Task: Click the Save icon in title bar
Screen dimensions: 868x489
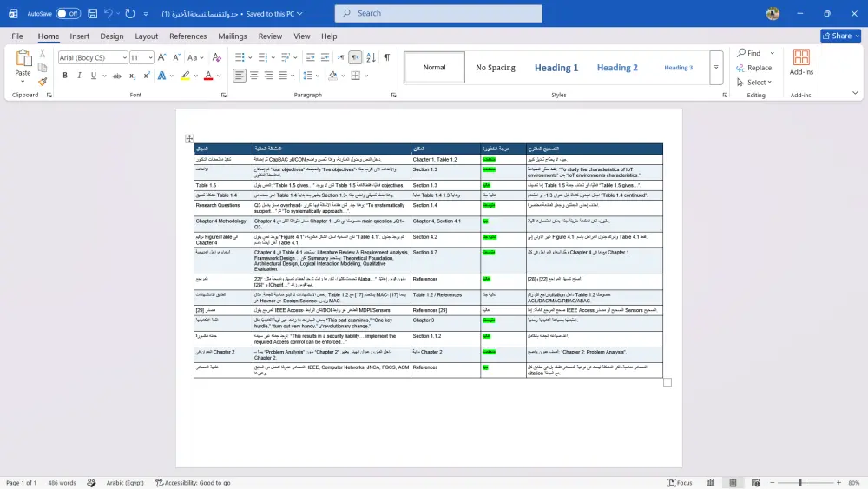Action: coord(93,13)
